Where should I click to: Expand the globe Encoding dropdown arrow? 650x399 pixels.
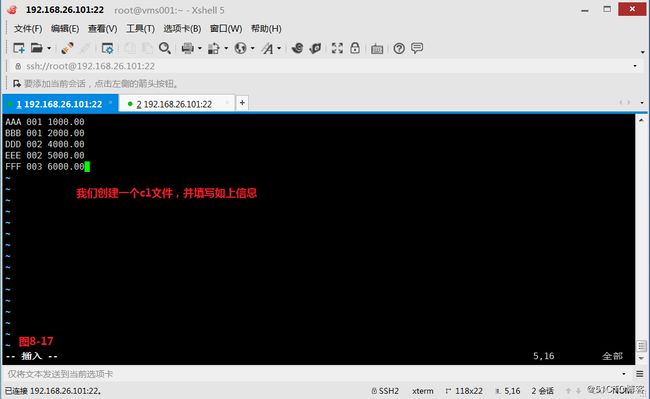(252, 48)
